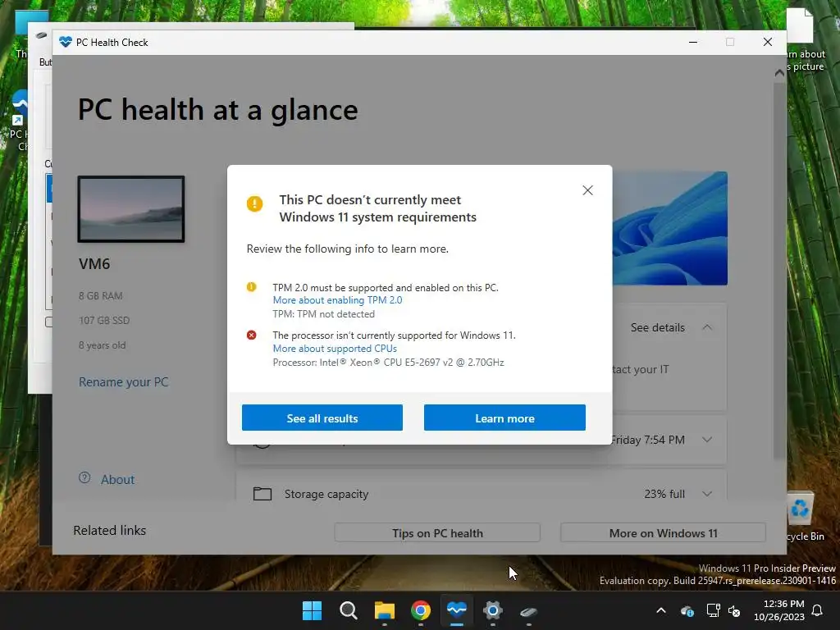
Task: Click the Storage capacity folder icon
Action: [x=262, y=493]
